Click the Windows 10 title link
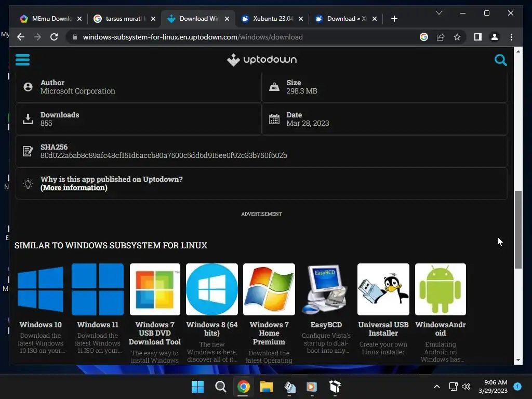Image resolution: width=532 pixels, height=399 pixels. 41,325
